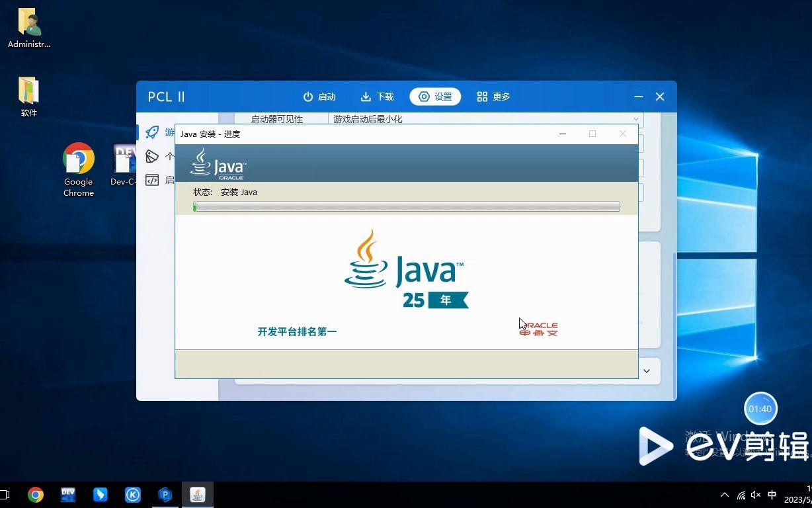Minimize the PCL II window
The height and width of the screenshot is (508, 812).
(x=639, y=97)
